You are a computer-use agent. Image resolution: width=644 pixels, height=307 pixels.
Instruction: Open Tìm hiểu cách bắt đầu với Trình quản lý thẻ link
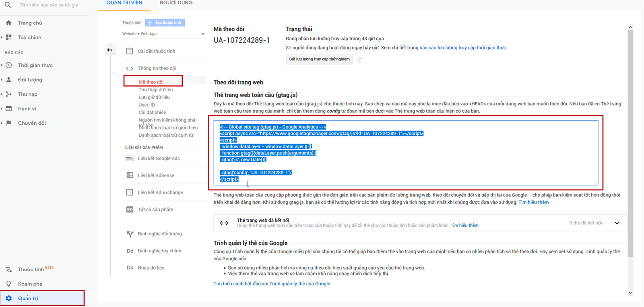pos(272,284)
